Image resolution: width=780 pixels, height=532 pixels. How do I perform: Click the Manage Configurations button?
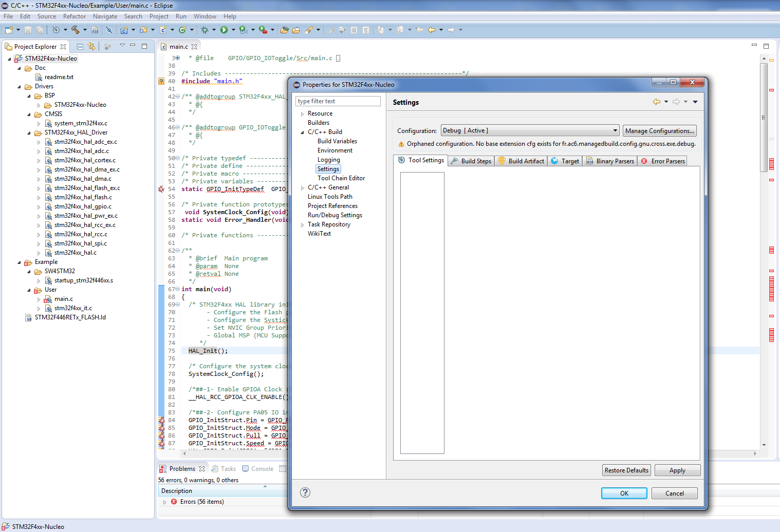pyautogui.click(x=660, y=131)
